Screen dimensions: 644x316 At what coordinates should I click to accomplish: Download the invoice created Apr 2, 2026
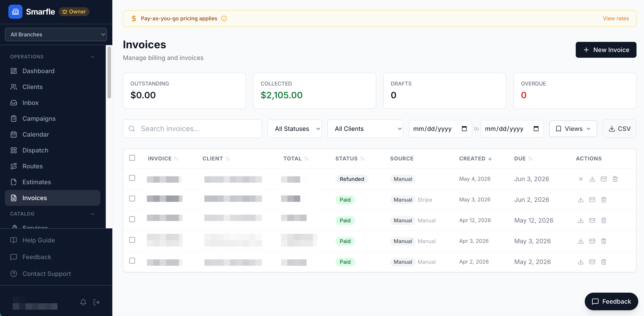581,262
